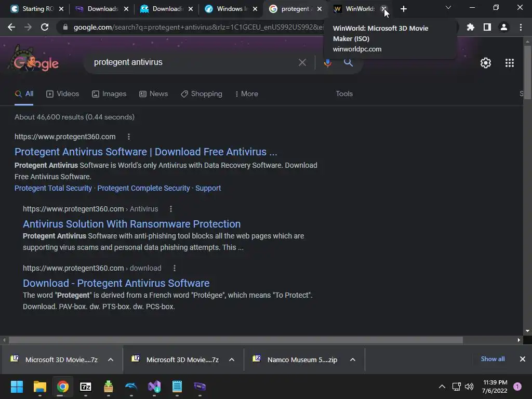Open the Chrome profile avatar
The image size is (532, 399).
504,27
